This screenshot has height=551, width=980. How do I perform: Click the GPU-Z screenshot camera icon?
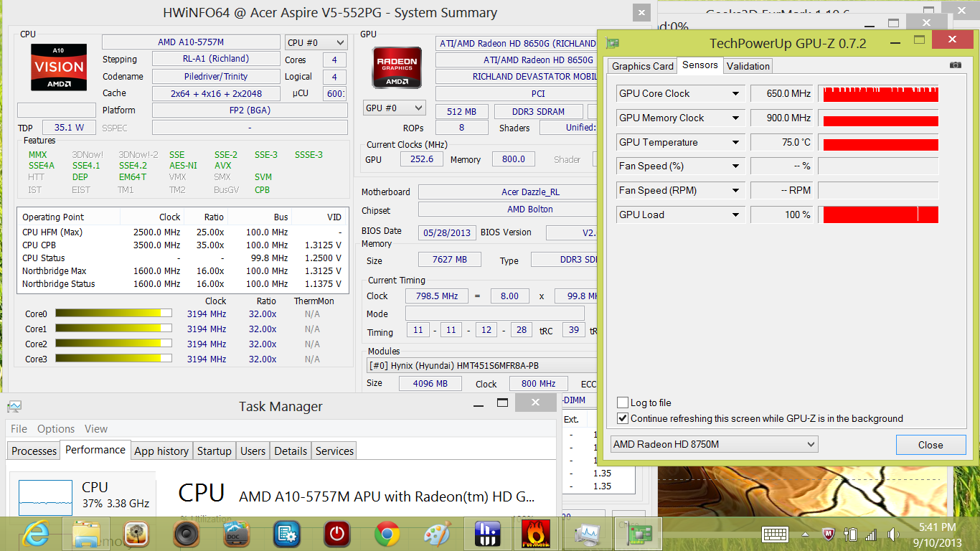point(956,65)
